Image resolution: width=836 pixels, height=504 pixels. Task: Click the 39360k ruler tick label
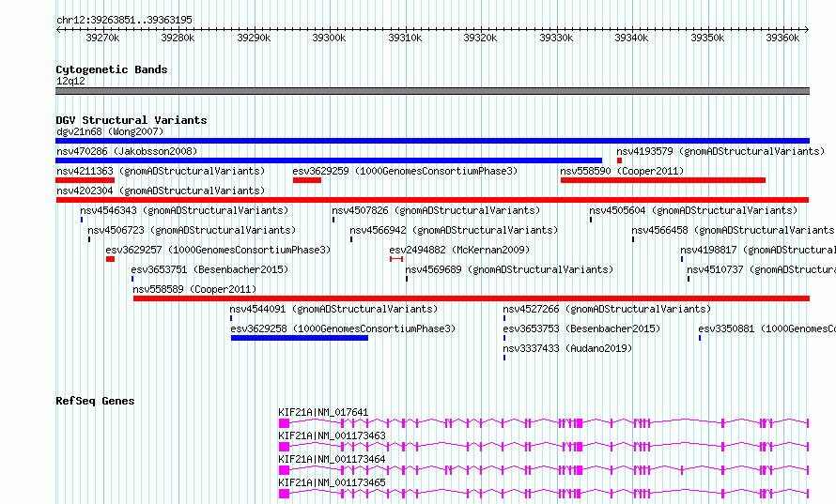782,38
